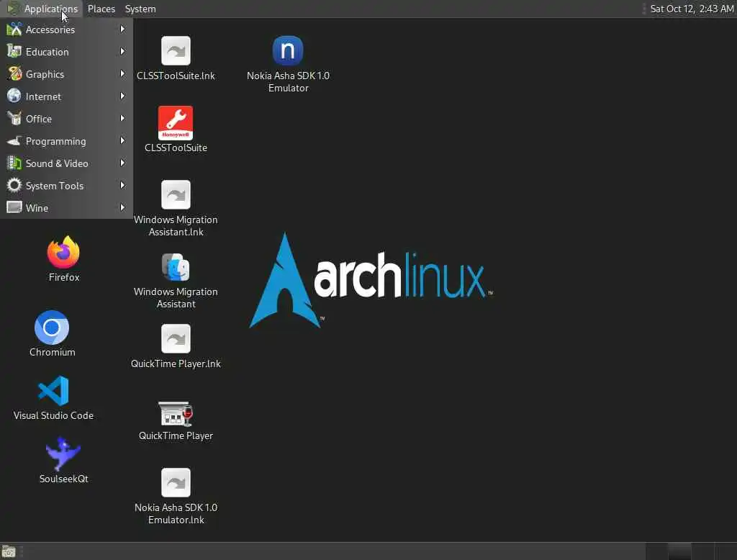Click the Accessories category icon
The height and width of the screenshot is (560, 737).
click(x=14, y=30)
